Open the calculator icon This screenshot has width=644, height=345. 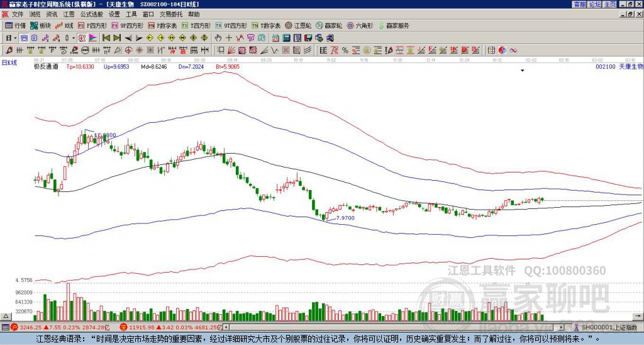(286, 38)
